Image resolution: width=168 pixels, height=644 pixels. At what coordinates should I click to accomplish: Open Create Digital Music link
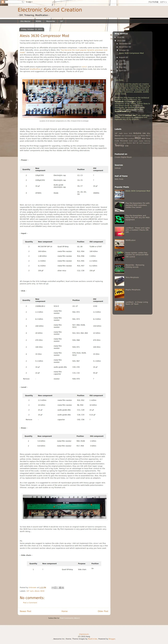(123, 157)
